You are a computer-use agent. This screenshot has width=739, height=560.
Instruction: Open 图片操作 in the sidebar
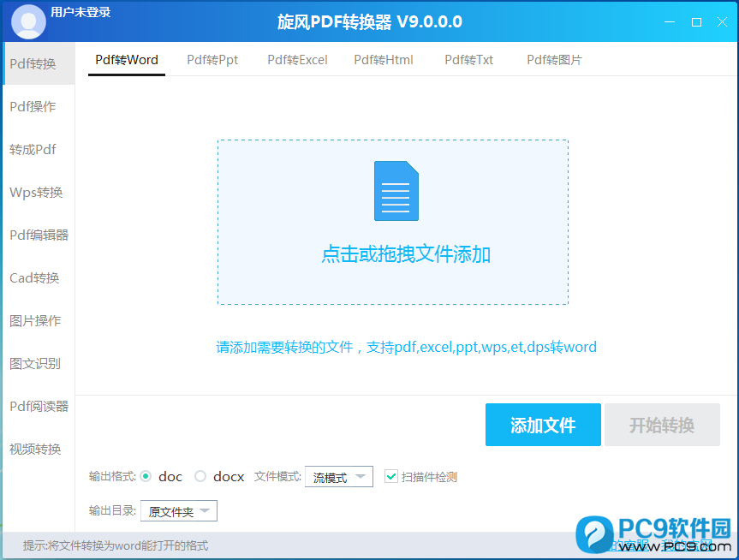pyautogui.click(x=39, y=320)
